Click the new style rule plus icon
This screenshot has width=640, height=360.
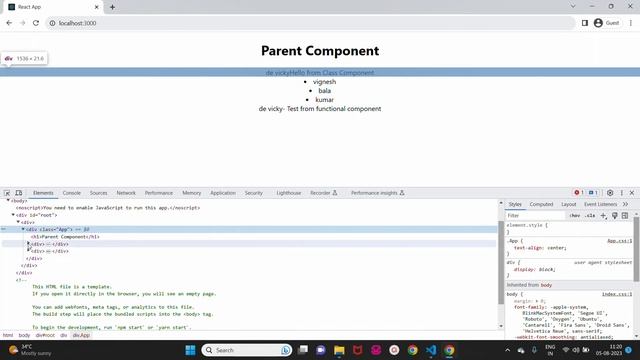[x=603, y=216]
